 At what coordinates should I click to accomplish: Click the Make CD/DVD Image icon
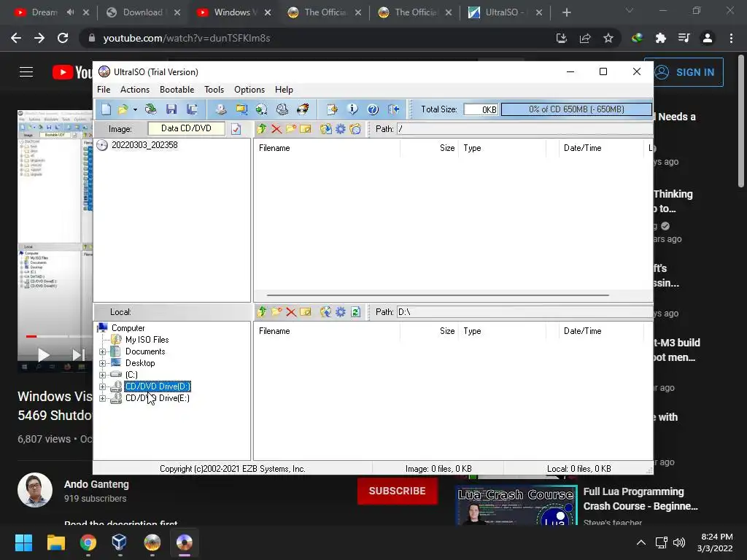pos(220,109)
